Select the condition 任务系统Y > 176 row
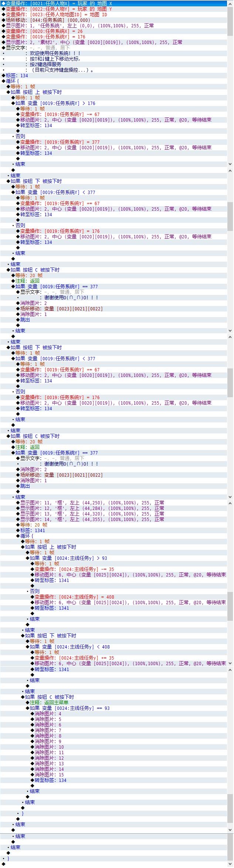 113,103
